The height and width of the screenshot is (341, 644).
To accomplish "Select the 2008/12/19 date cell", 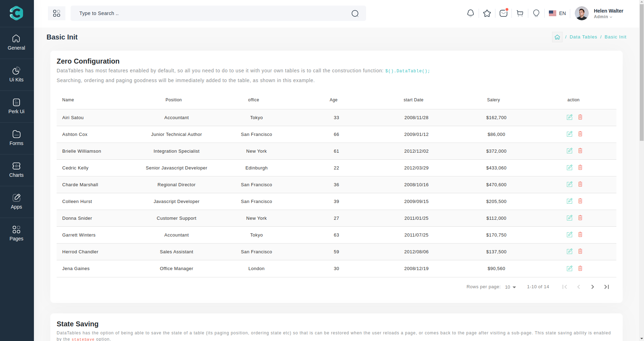I will [416, 269].
